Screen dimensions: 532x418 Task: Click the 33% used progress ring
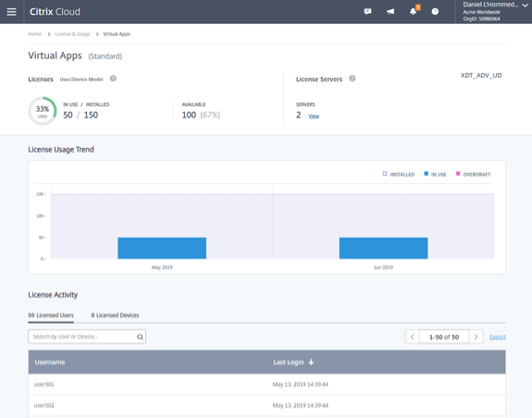[43, 111]
